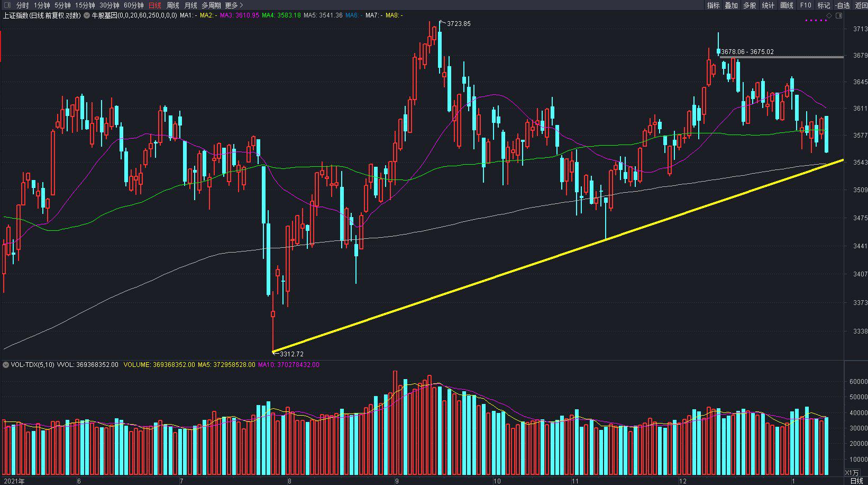The width and height of the screenshot is (868, 485).
Task: Click the 3312.72 low price label
Action: (x=291, y=354)
